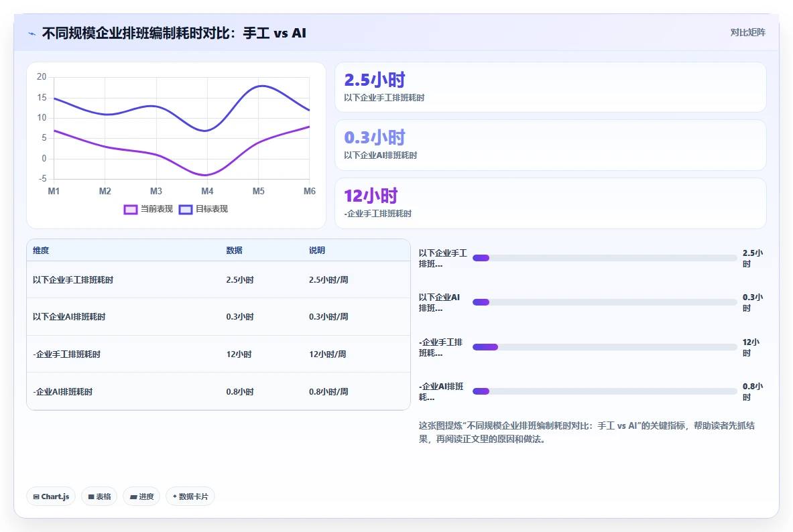Select the 2.5小时 data card
This screenshot has width=793, height=532.
point(550,87)
